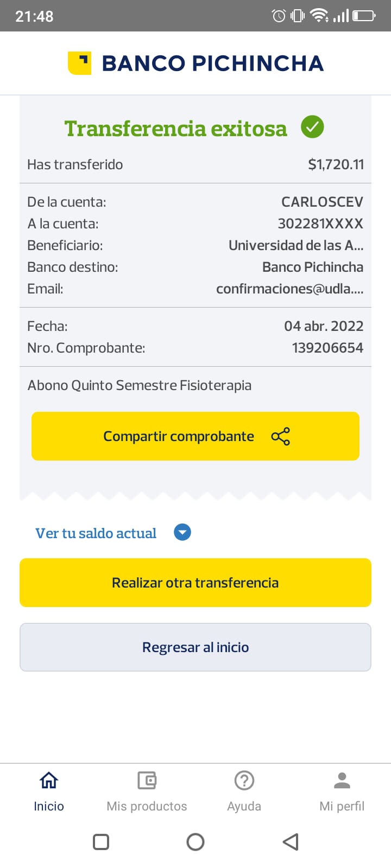Open the Inicio home icon

coord(49,781)
